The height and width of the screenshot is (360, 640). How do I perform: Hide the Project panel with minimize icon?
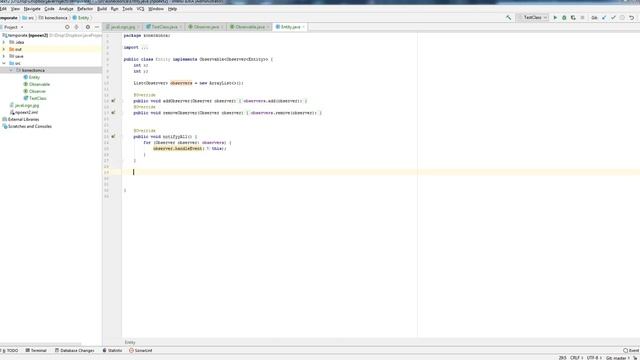[97, 27]
